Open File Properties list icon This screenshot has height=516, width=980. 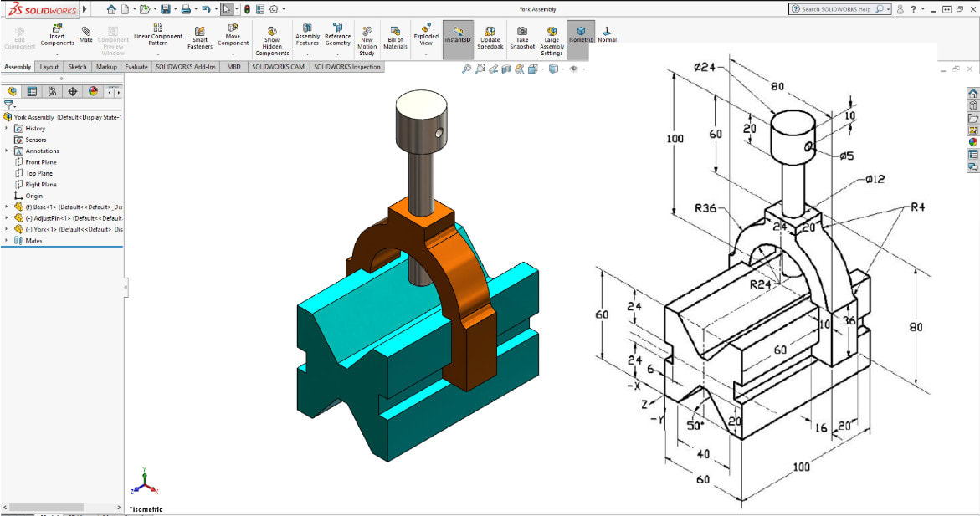pyautogui.click(x=260, y=9)
